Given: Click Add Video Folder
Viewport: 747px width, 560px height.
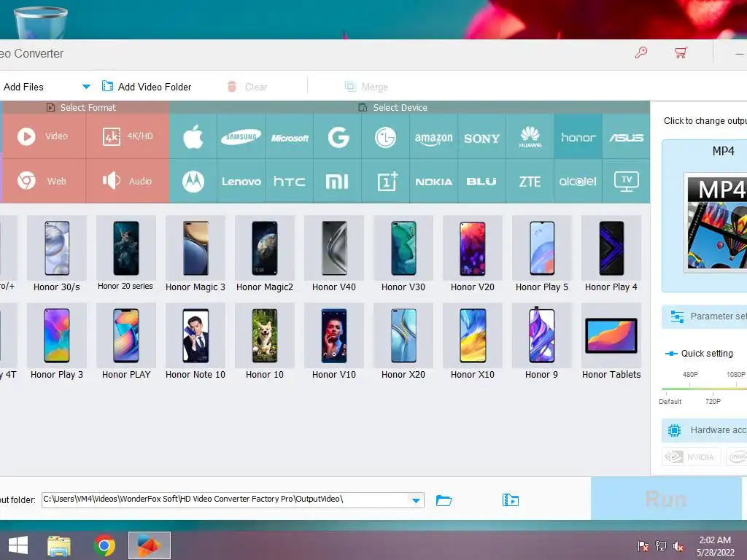Looking at the screenshot, I should (147, 87).
